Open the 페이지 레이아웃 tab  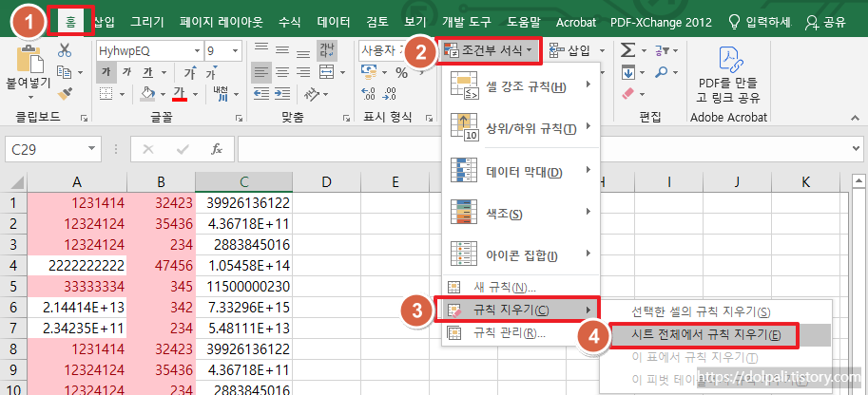tap(221, 22)
